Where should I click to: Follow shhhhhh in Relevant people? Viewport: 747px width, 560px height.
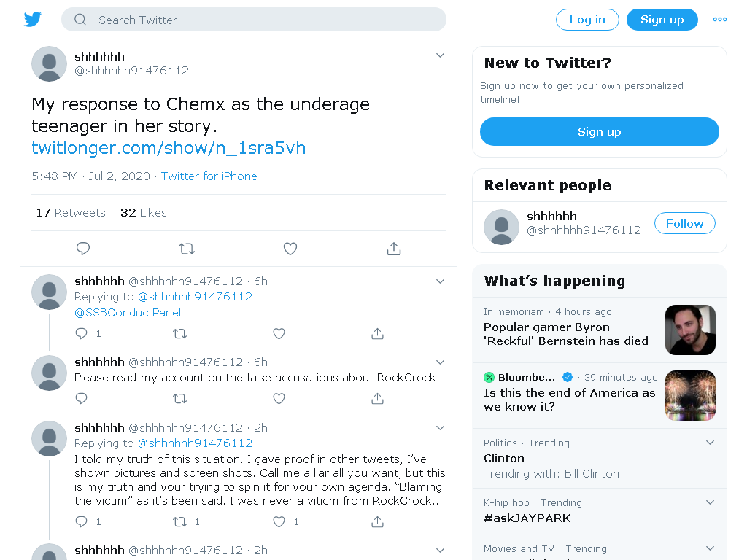[684, 223]
